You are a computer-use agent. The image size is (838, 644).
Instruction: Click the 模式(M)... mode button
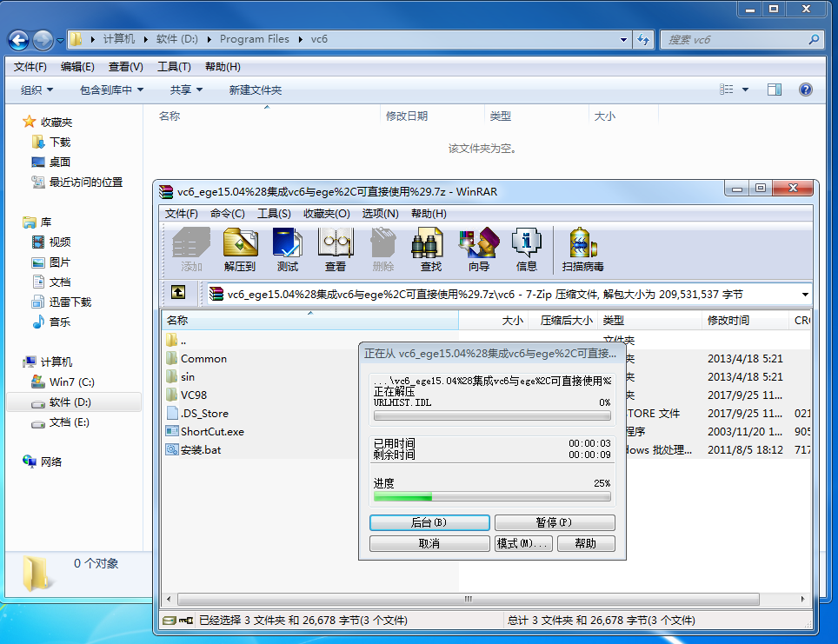coord(523,543)
